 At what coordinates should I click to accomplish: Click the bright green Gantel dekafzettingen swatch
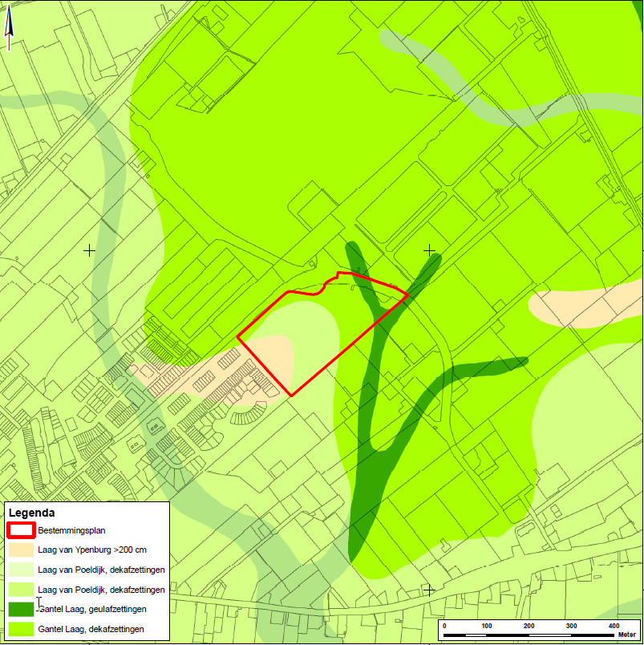(x=21, y=629)
